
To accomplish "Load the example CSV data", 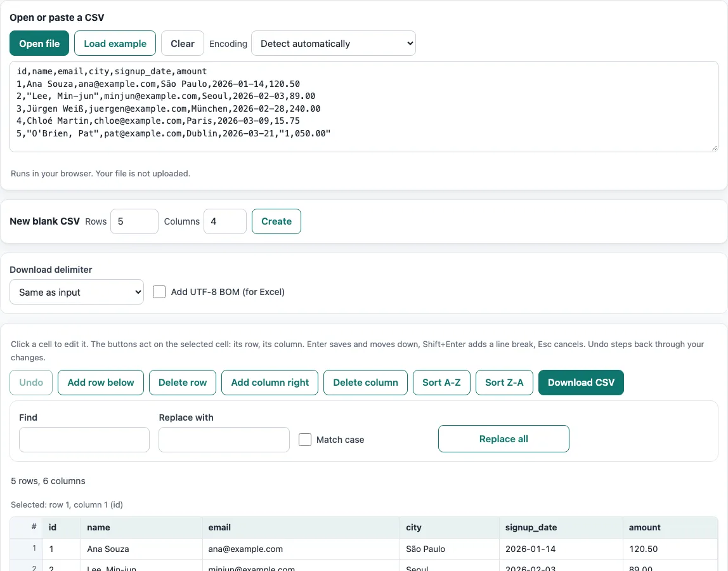I will (x=115, y=43).
